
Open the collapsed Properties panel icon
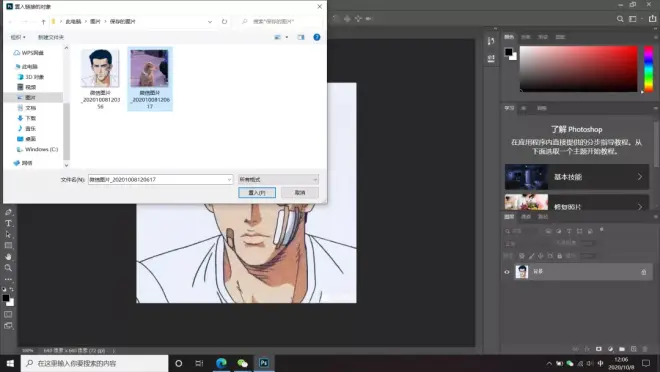tap(491, 58)
